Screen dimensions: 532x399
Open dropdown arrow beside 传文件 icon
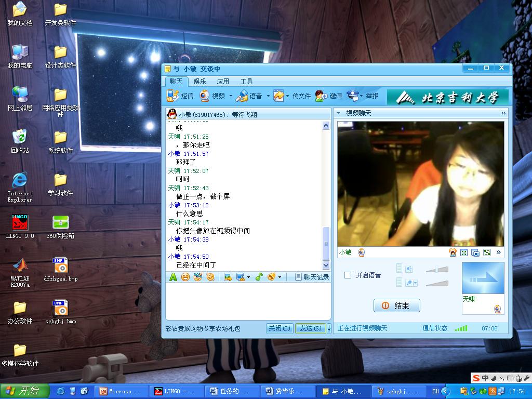click(287, 96)
